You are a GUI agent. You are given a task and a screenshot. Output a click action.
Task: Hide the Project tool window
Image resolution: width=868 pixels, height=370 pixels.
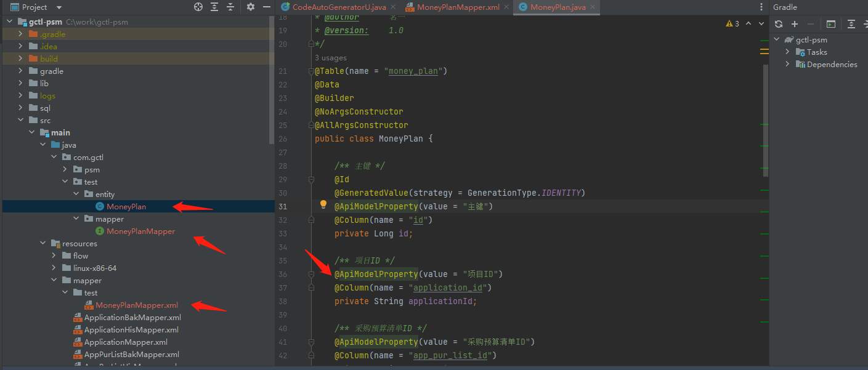[266, 7]
